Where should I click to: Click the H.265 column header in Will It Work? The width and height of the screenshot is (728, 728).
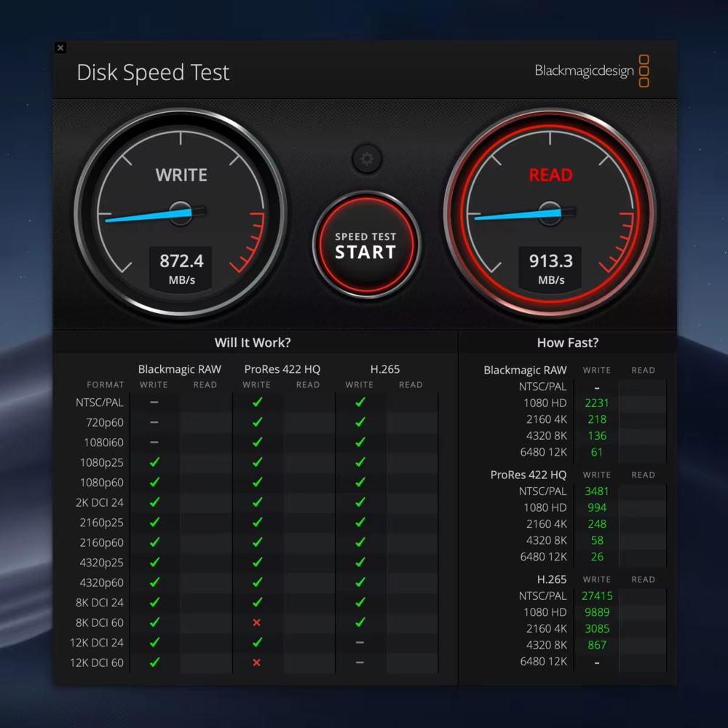click(385, 369)
